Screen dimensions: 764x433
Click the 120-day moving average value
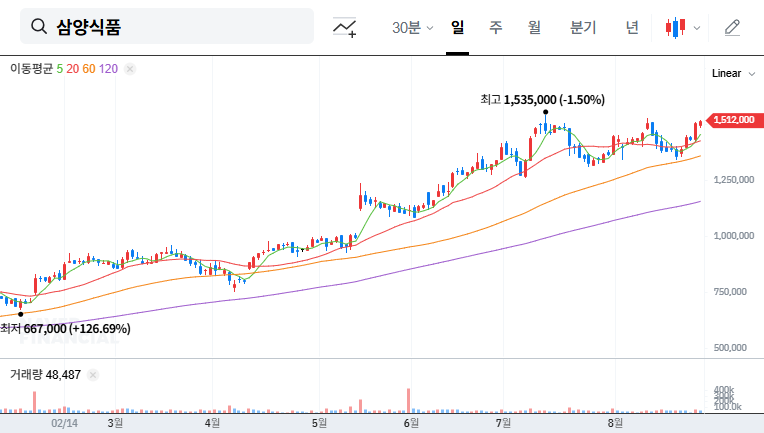[x=108, y=69]
